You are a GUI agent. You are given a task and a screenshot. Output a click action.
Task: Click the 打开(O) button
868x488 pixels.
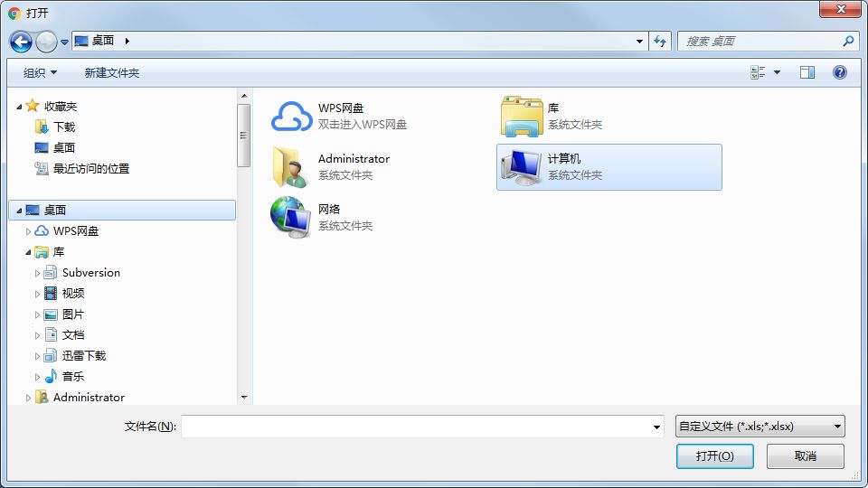714,455
